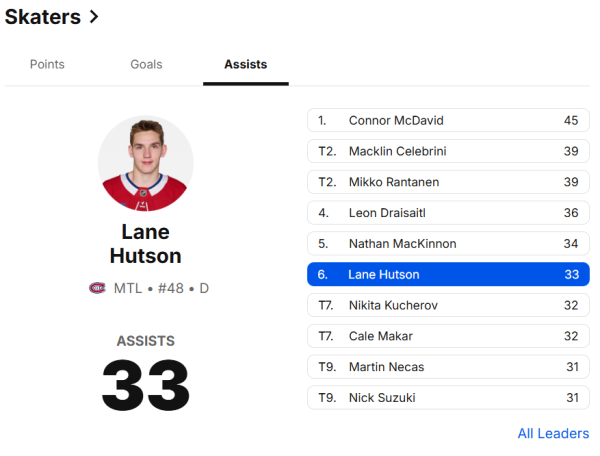The height and width of the screenshot is (456, 600).
Task: Select Nathan MacKinnon leaderboard row
Action: click(x=448, y=244)
